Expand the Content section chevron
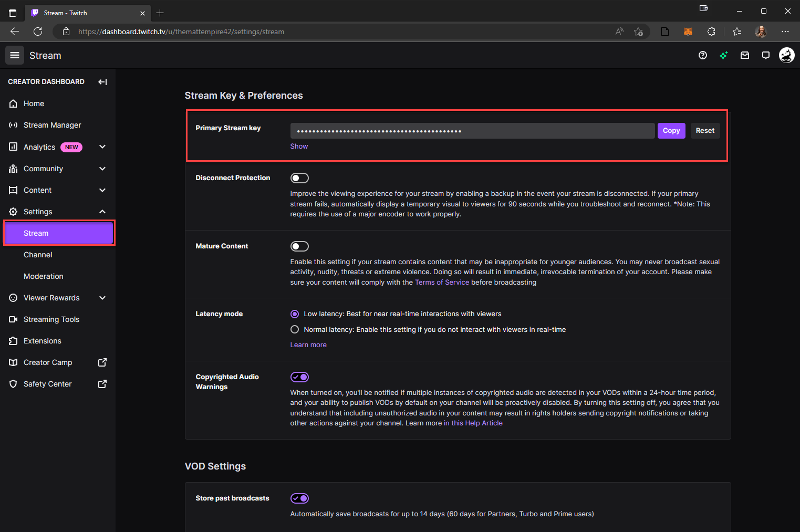Viewport: 800px width, 532px height. tap(102, 190)
